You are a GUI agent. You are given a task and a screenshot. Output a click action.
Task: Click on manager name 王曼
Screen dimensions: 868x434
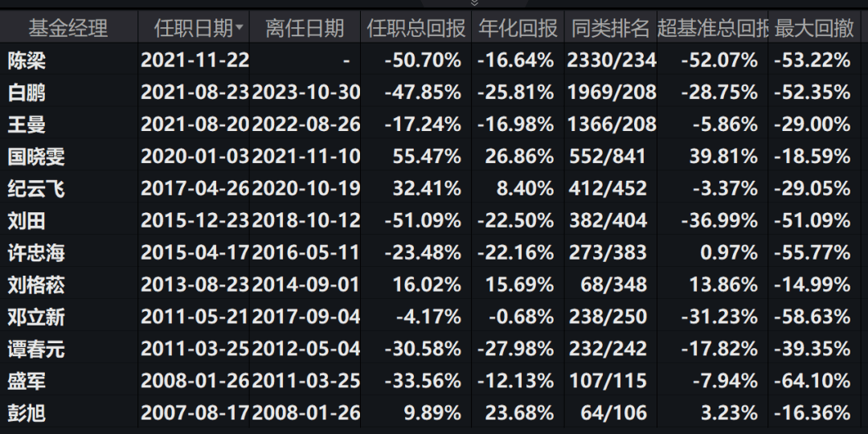click(26, 125)
